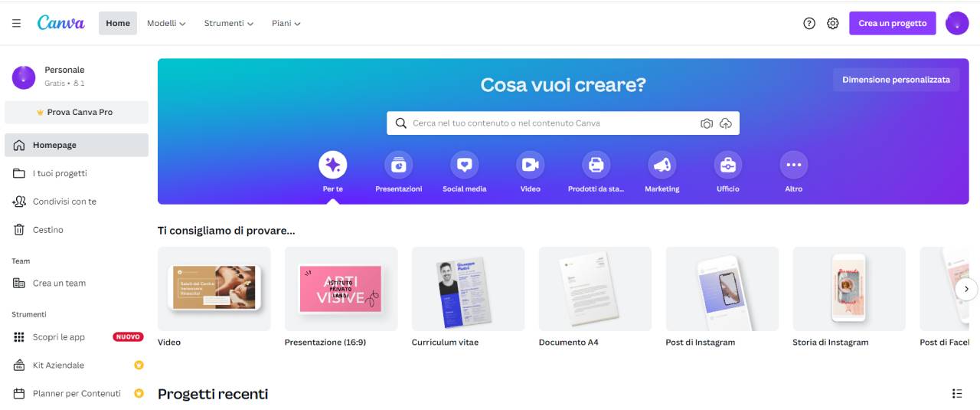Click the camera icon in search bar
980x410 pixels.
pos(706,123)
